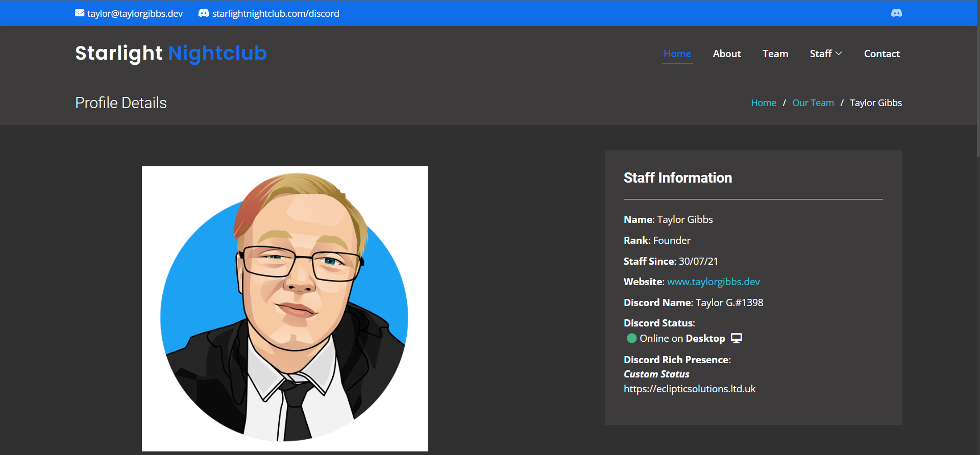Screen dimensions: 980x455
Task: Click the envelope icon in top bar
Action: point(80,13)
